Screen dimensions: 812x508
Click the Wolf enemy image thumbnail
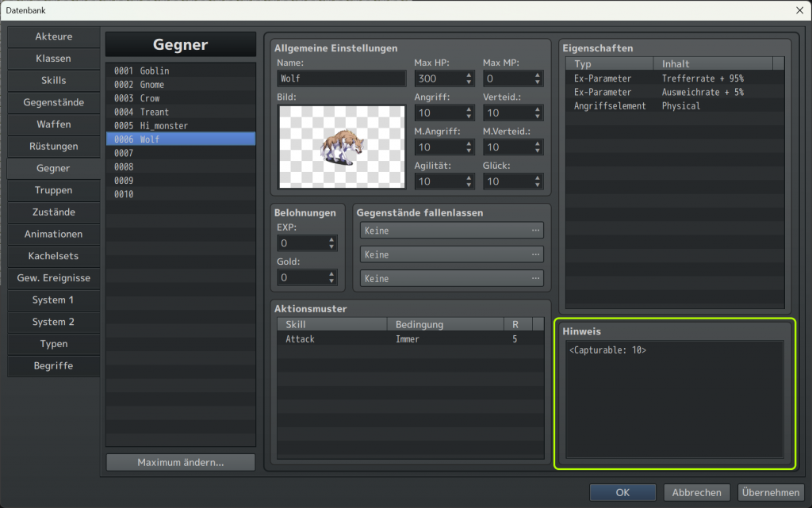point(342,147)
